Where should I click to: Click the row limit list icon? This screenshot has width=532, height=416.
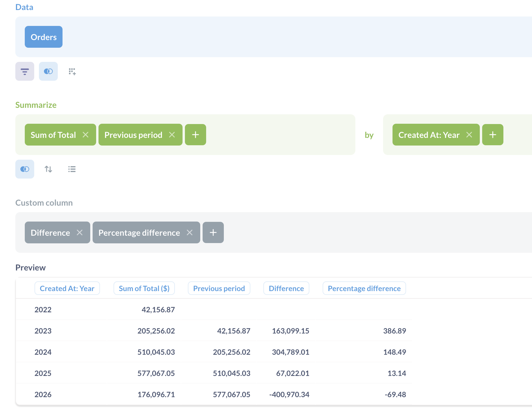coord(72,169)
